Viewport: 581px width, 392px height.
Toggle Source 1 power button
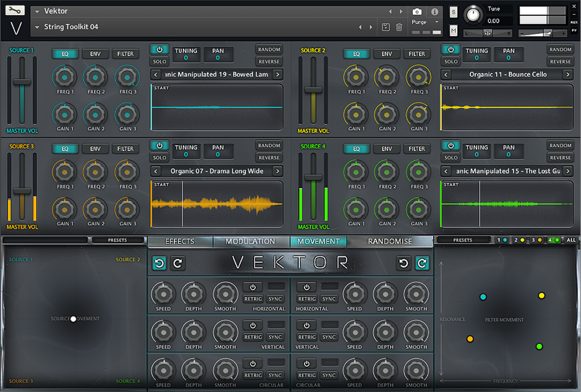tap(160, 50)
